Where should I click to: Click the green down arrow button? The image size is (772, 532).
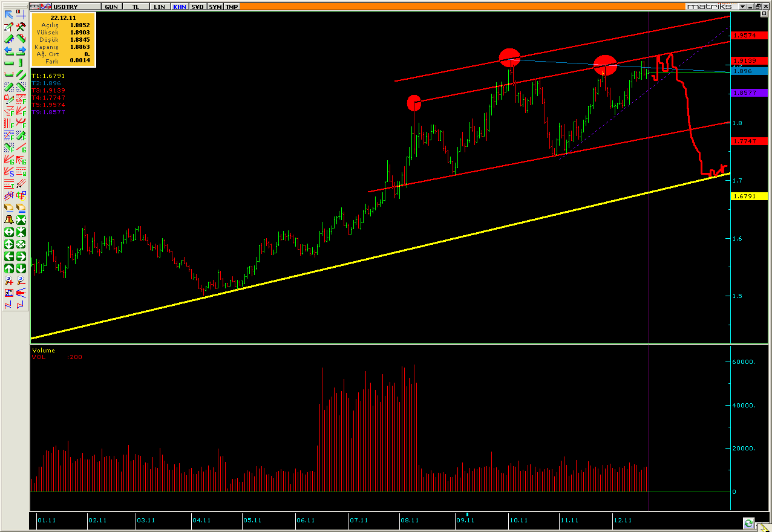click(x=21, y=268)
